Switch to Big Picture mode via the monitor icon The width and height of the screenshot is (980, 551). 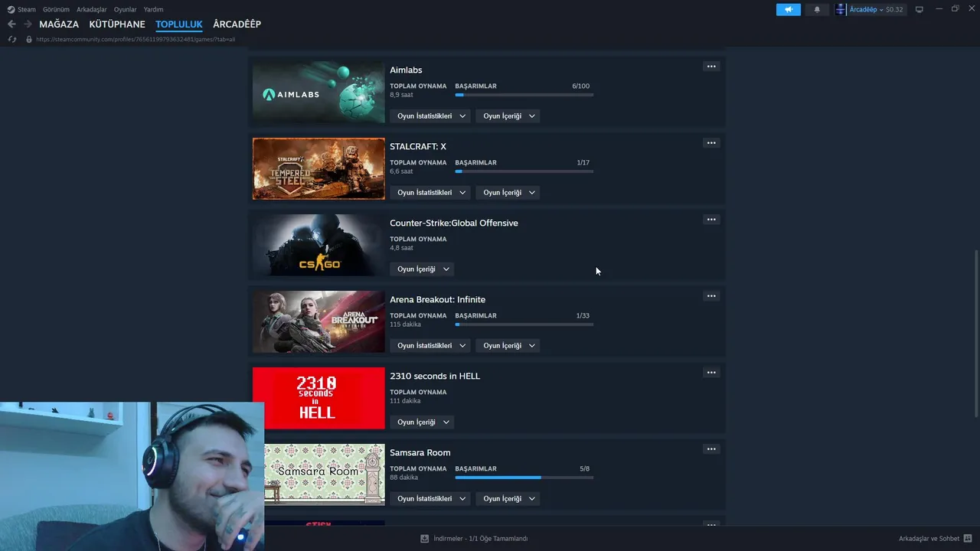920,9
